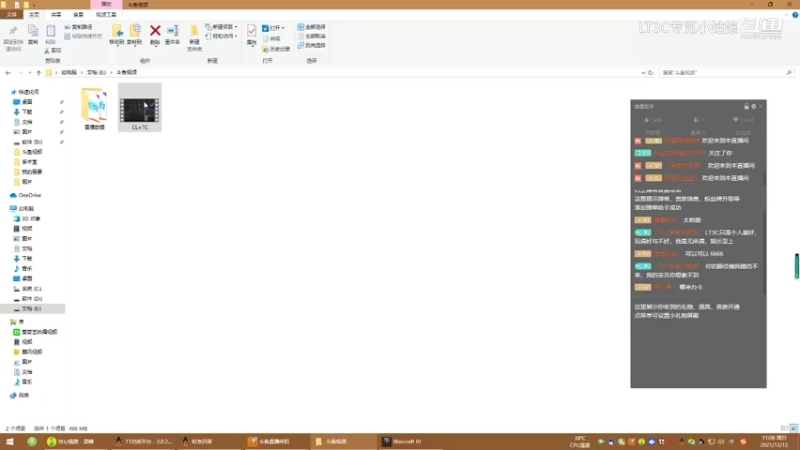The width and height of the screenshot is (800, 450).
Task: Open the Windows Start menu
Action: point(9,441)
